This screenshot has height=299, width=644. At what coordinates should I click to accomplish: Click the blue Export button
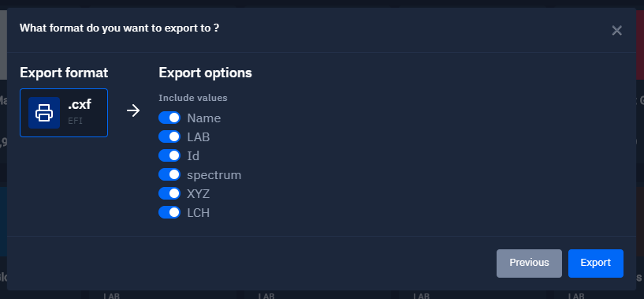pyautogui.click(x=596, y=263)
